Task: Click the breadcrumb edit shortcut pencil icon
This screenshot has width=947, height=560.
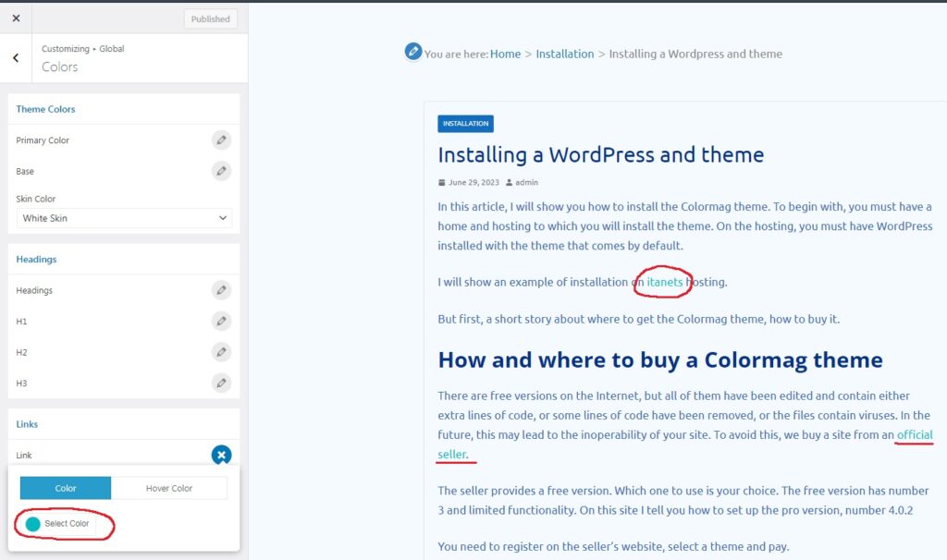Action: 413,52
